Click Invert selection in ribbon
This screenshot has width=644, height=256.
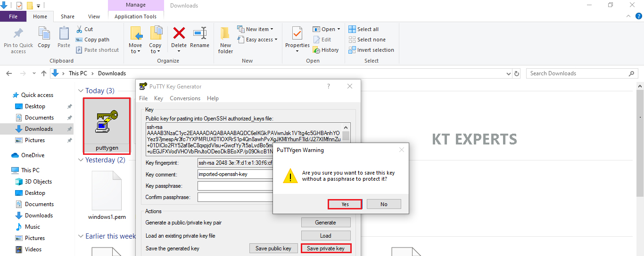point(371,50)
